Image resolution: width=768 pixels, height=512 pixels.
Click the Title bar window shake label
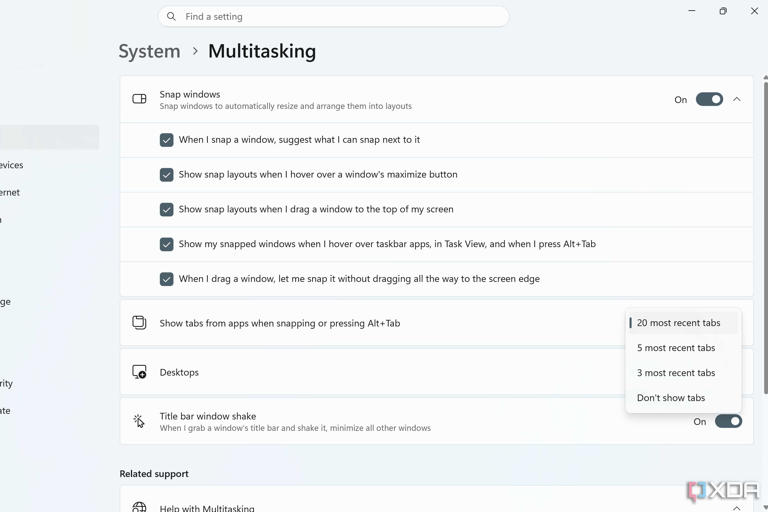(208, 416)
